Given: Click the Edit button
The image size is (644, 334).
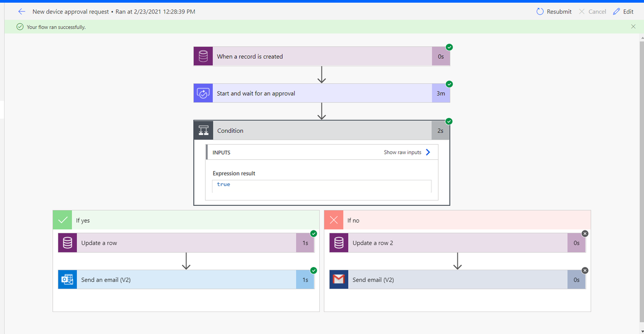Looking at the screenshot, I should pyautogui.click(x=623, y=11).
